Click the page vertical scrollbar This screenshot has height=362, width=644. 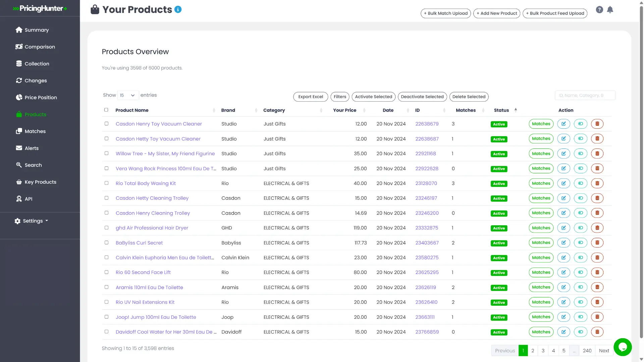point(641,168)
